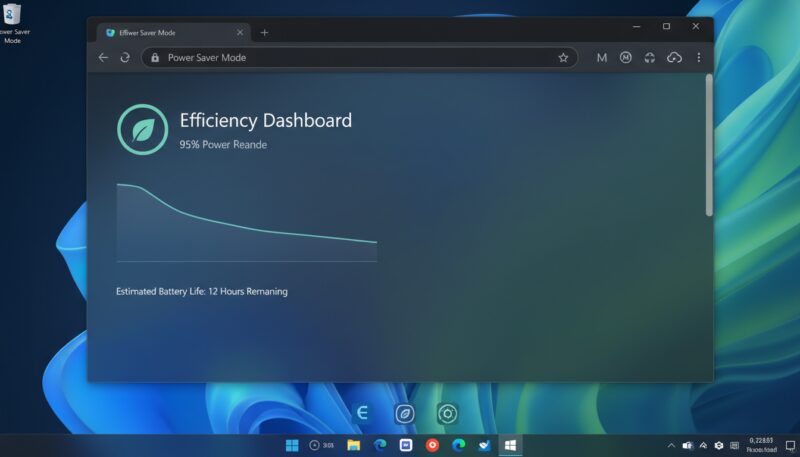Open the Windows Start menu
800x457 pixels.
click(292, 445)
